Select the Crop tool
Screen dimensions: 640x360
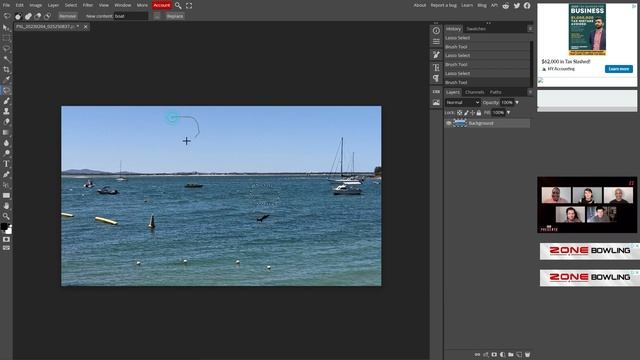click(x=6, y=69)
